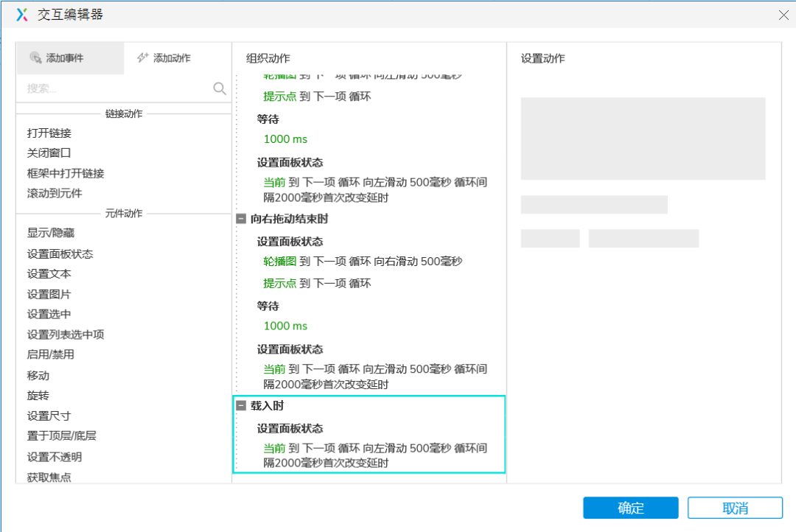Select the 移动 action

(38, 376)
